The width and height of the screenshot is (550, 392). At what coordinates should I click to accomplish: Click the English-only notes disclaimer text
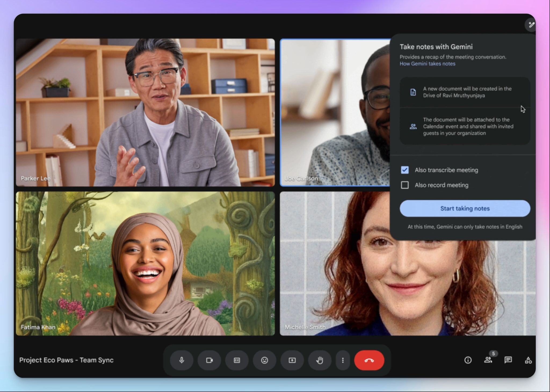pos(465,227)
